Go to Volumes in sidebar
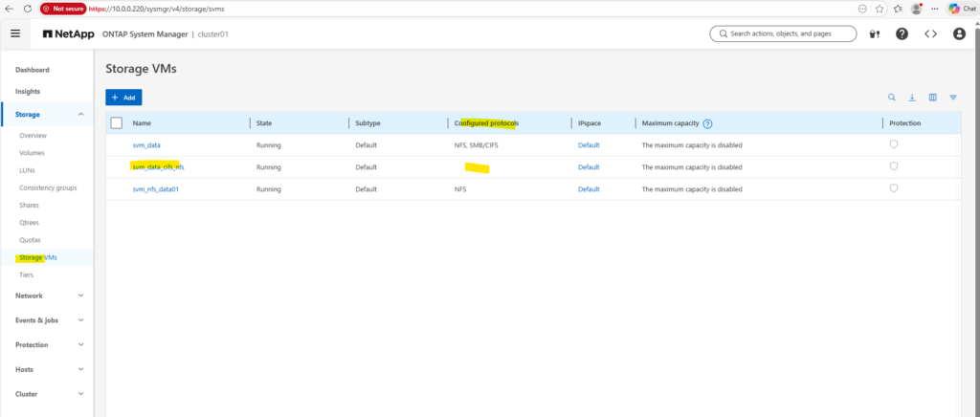This screenshot has width=980, height=417. (x=33, y=153)
